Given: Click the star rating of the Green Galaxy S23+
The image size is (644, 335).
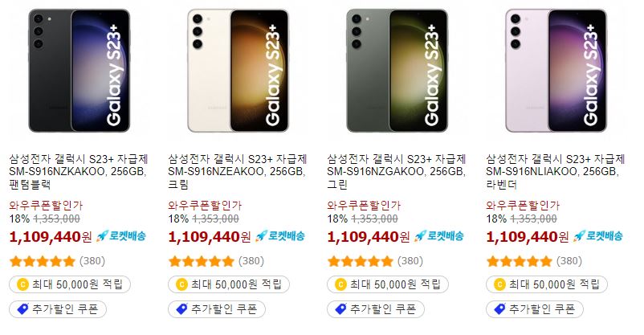Looking at the screenshot, I should pos(361,261).
